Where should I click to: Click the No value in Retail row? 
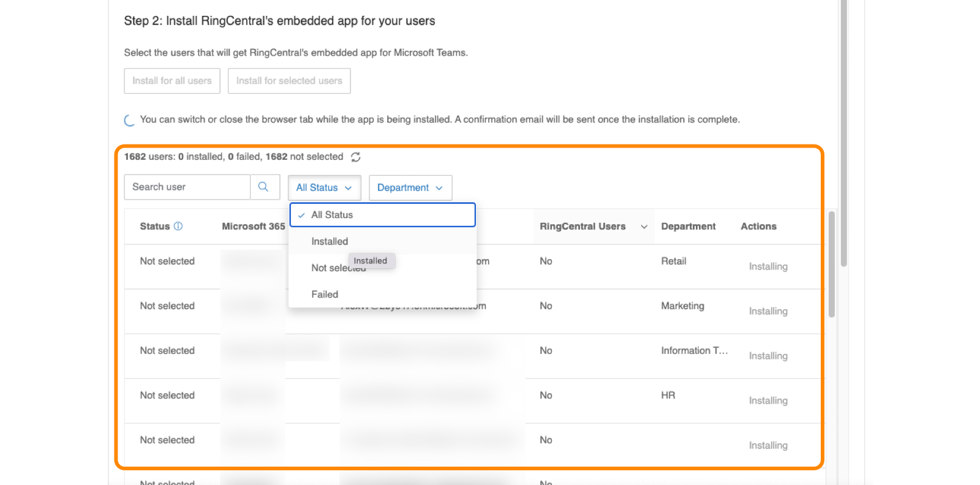(x=546, y=261)
